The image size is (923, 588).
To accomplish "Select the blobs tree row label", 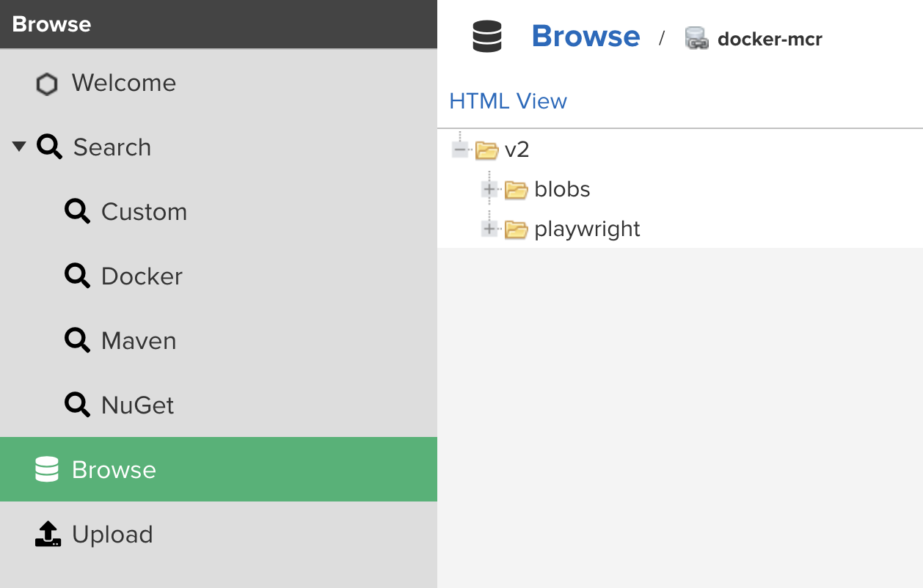I will point(562,189).
